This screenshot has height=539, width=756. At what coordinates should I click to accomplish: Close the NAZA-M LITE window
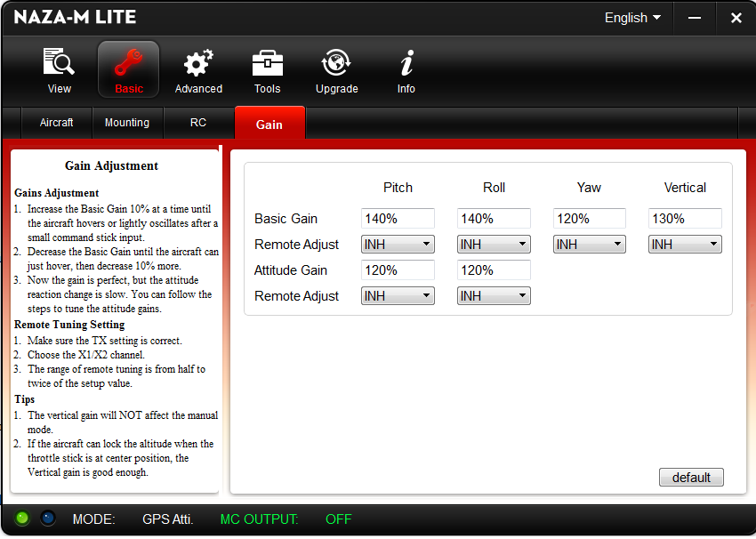[736, 18]
